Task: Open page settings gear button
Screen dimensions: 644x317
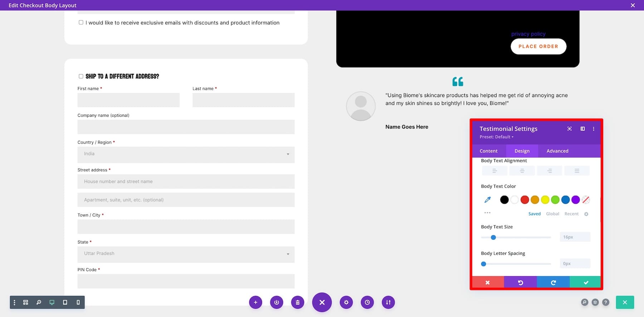Action: pyautogui.click(x=346, y=302)
